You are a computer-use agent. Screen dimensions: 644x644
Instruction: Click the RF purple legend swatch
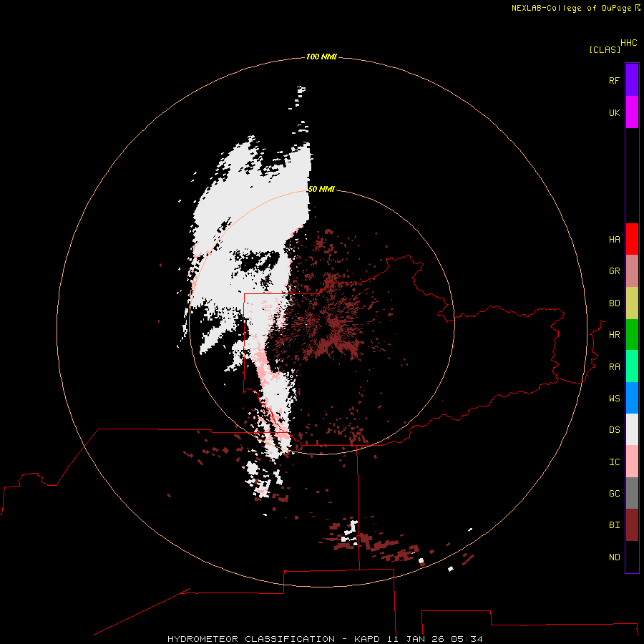tap(632, 80)
